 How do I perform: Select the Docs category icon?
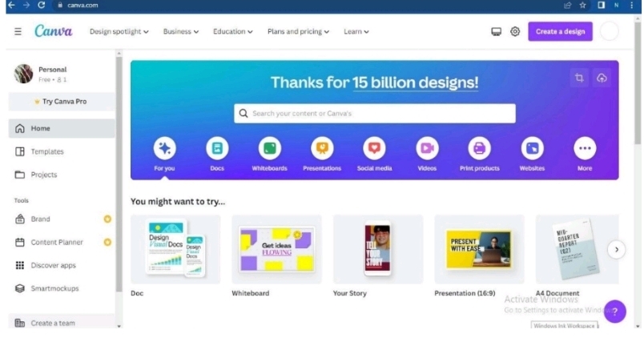coord(217,148)
